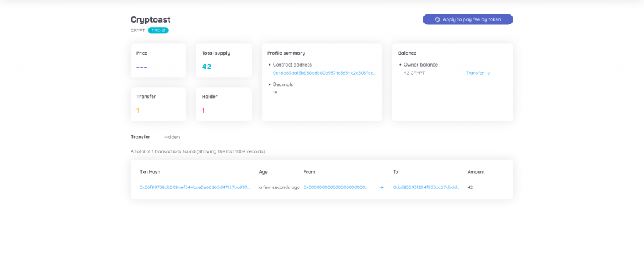Click the Txn Hash column header
Screen dimensions: 644x272
(x=150, y=172)
